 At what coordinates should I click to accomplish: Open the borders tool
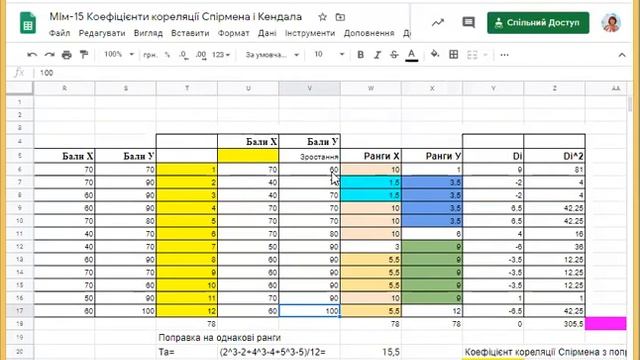click(x=453, y=54)
